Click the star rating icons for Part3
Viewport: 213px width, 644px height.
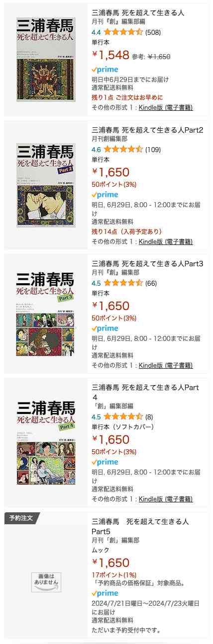pos(123,283)
